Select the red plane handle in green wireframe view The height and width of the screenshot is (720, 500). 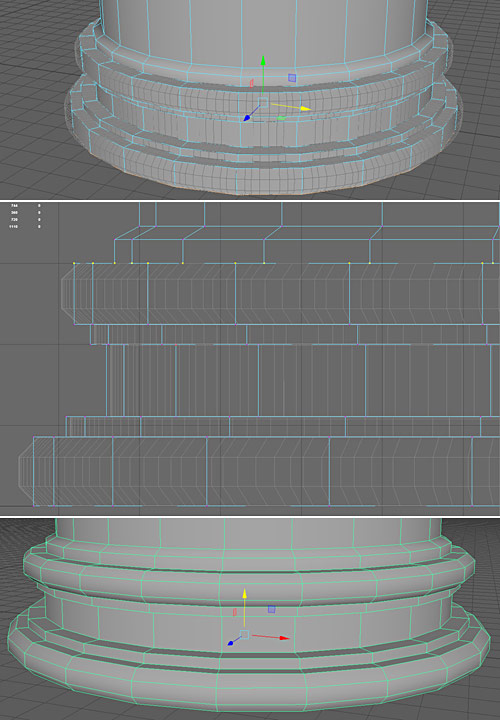coord(235,612)
